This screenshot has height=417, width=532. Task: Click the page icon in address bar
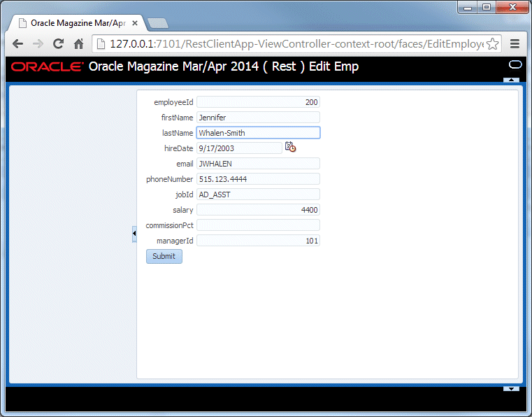[101, 44]
